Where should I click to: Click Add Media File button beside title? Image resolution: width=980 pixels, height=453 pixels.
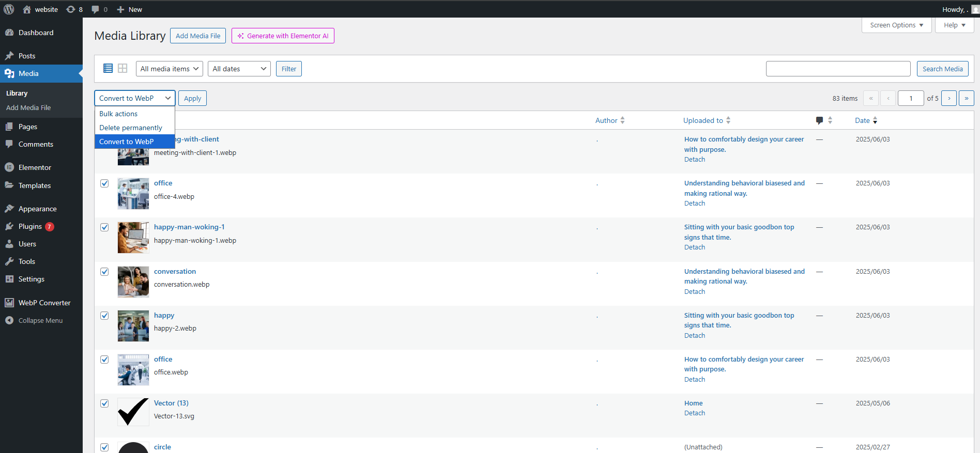(x=198, y=36)
